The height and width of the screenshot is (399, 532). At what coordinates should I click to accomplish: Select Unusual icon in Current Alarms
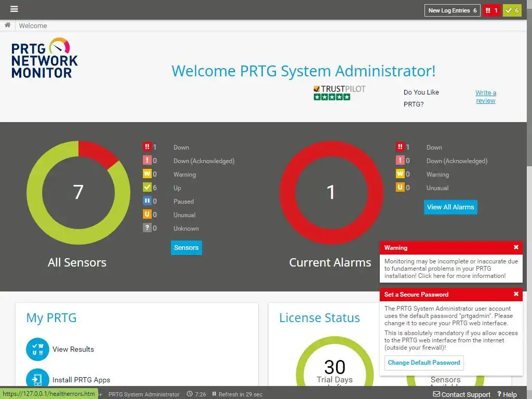pyautogui.click(x=400, y=187)
